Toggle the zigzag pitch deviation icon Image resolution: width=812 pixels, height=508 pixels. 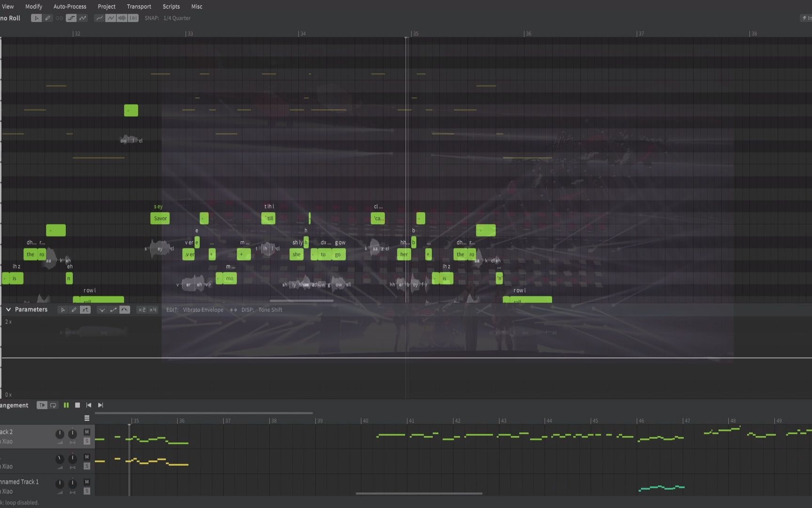110,18
